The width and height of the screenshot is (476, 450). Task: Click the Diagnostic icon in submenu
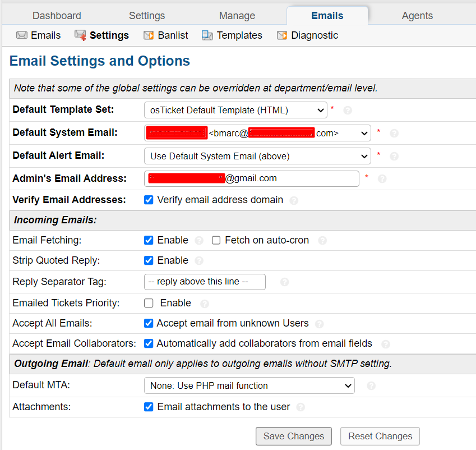click(281, 35)
